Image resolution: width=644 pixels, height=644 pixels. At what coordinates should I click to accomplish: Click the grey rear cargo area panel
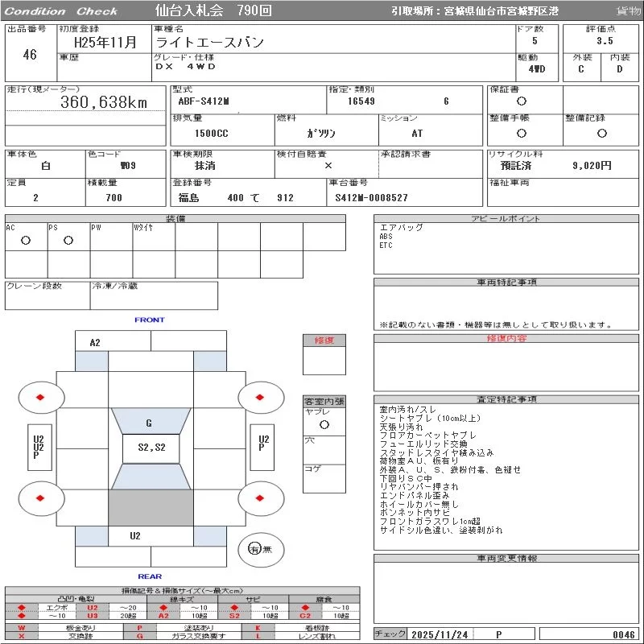(x=151, y=507)
